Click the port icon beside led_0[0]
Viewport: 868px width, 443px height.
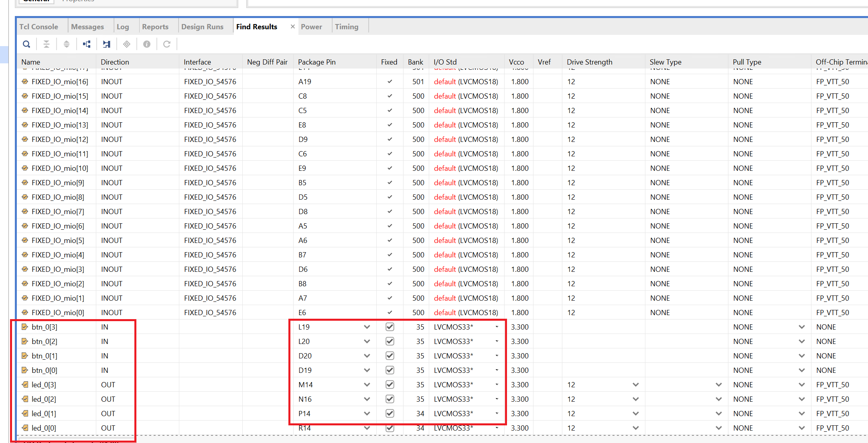(x=25, y=428)
